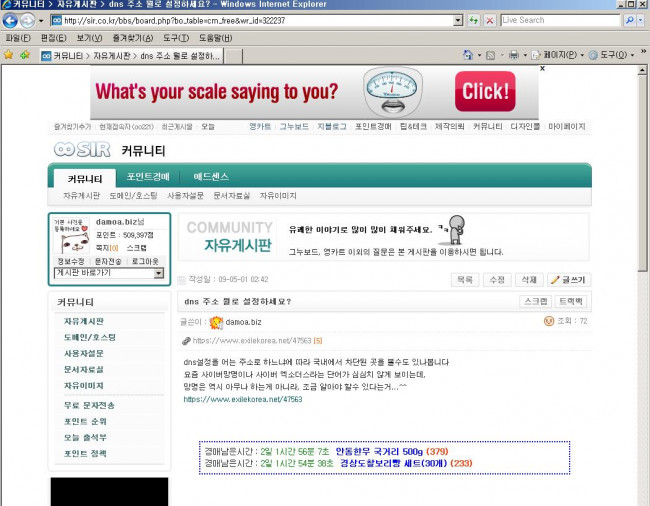This screenshot has height=506, width=650.
Task: Click the browser Forward arrow button
Action: point(28,20)
